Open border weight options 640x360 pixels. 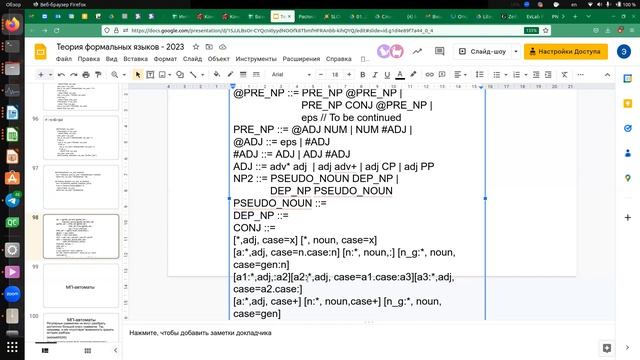point(243,74)
